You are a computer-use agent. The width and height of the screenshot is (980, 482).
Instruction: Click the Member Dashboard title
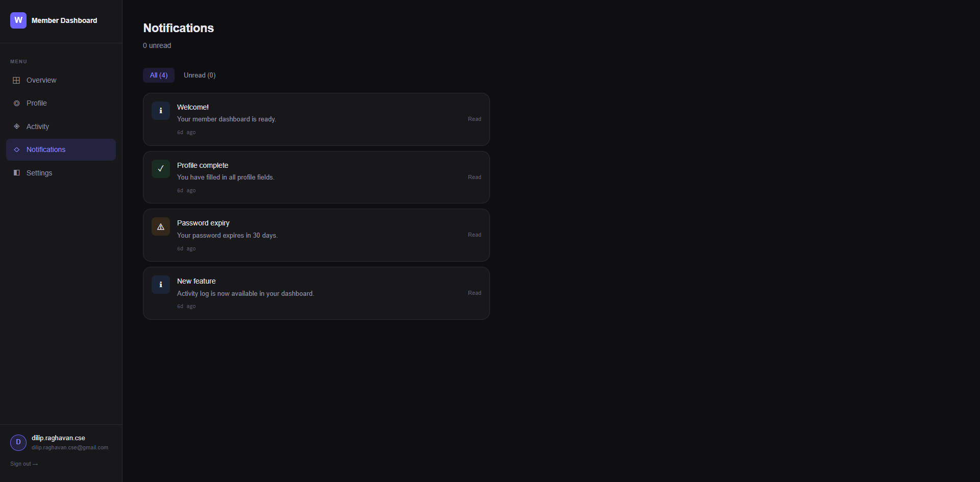[x=64, y=20]
